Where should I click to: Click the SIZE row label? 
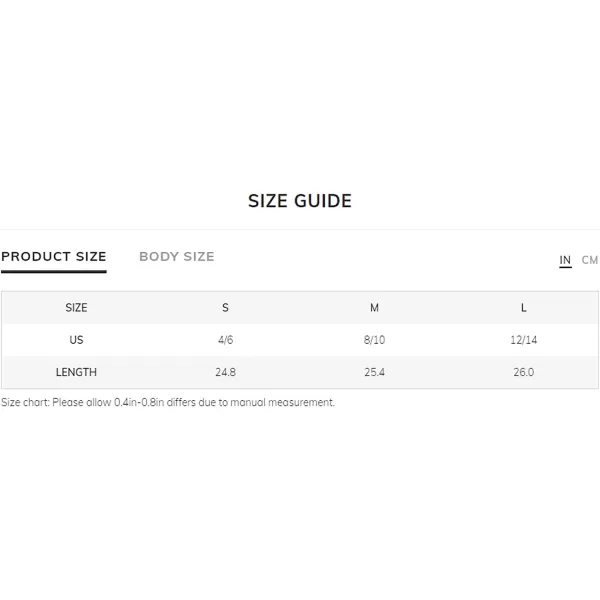click(x=76, y=308)
